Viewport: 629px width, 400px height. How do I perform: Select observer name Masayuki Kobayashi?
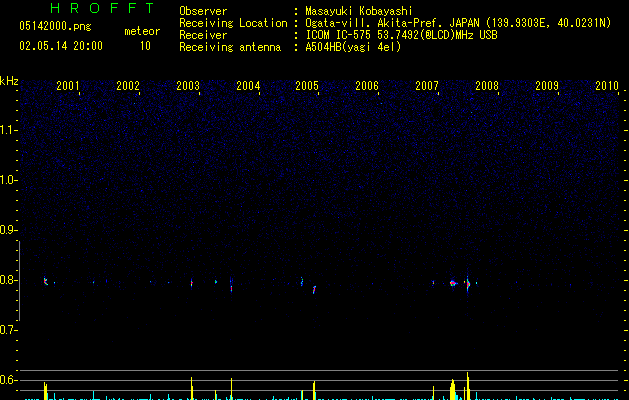point(359,11)
